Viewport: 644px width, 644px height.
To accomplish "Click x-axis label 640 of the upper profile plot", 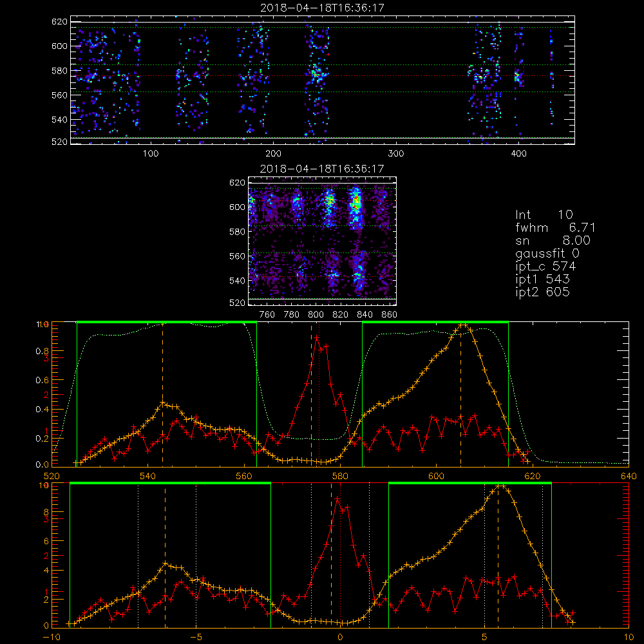I will coord(629,477).
